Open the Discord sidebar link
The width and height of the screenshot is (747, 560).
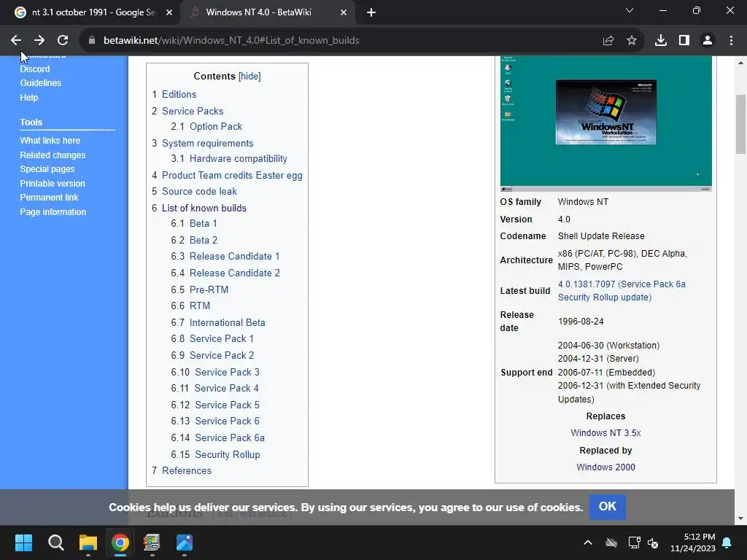(x=35, y=69)
